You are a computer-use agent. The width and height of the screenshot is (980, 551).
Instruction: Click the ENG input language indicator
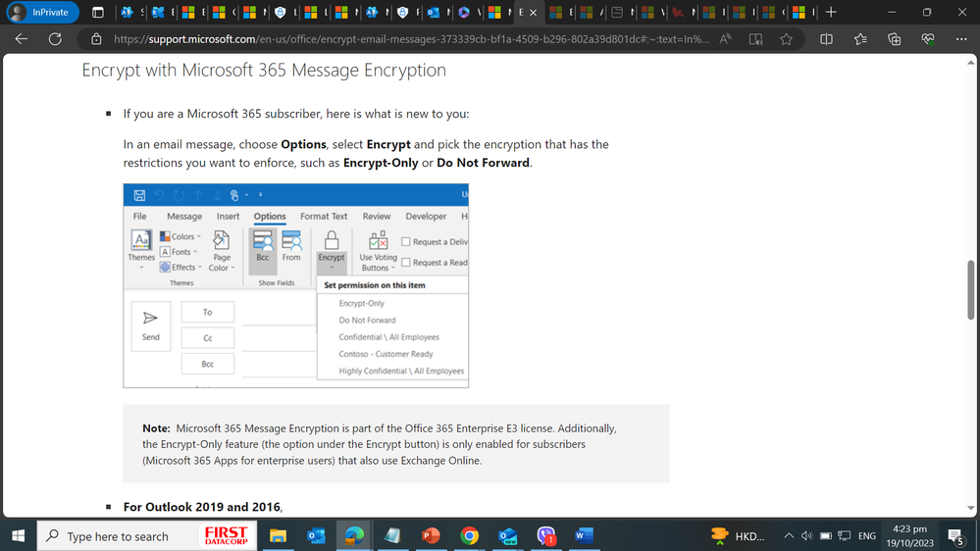pos(867,536)
